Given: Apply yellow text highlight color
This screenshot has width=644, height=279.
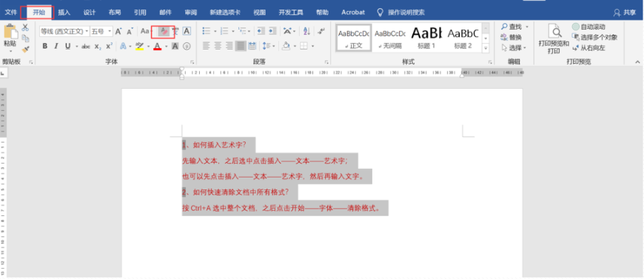Looking at the screenshot, I should point(139,47).
